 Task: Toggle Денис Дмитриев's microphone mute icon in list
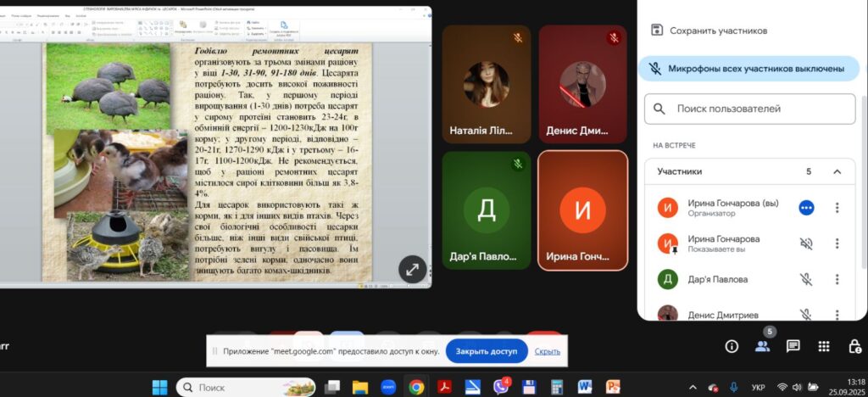tap(805, 315)
